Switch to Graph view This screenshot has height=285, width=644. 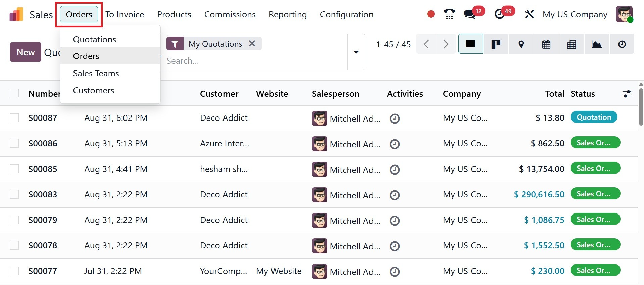pyautogui.click(x=596, y=44)
